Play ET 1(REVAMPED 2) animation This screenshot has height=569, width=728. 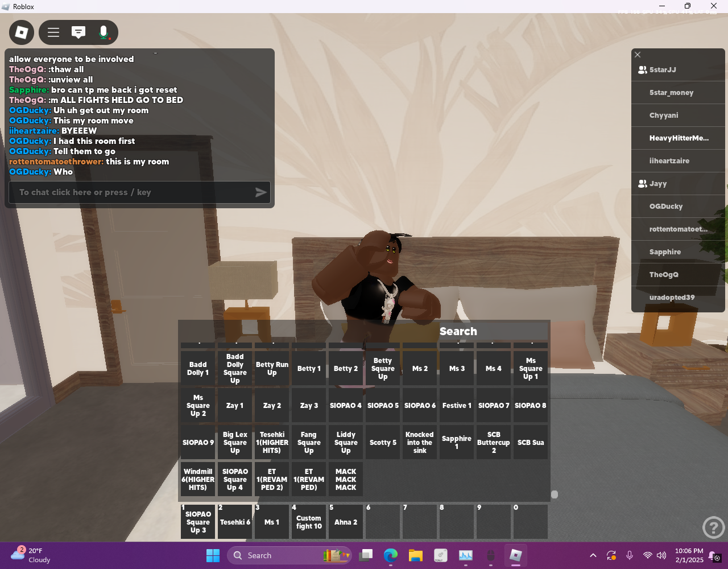point(272,480)
